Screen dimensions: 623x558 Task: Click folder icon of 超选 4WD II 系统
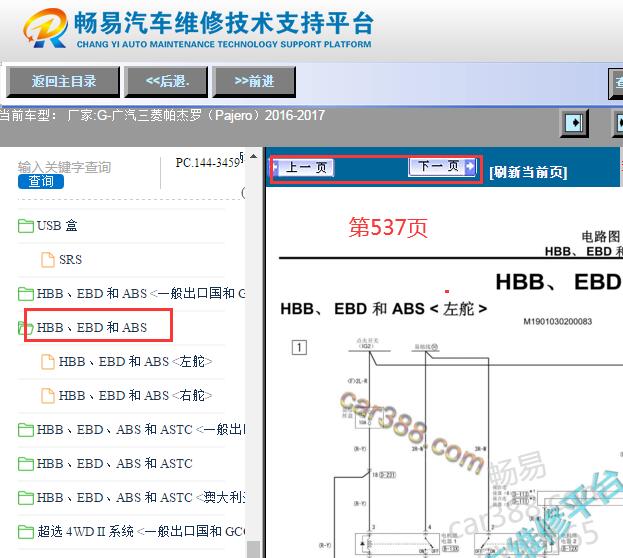pos(26,532)
